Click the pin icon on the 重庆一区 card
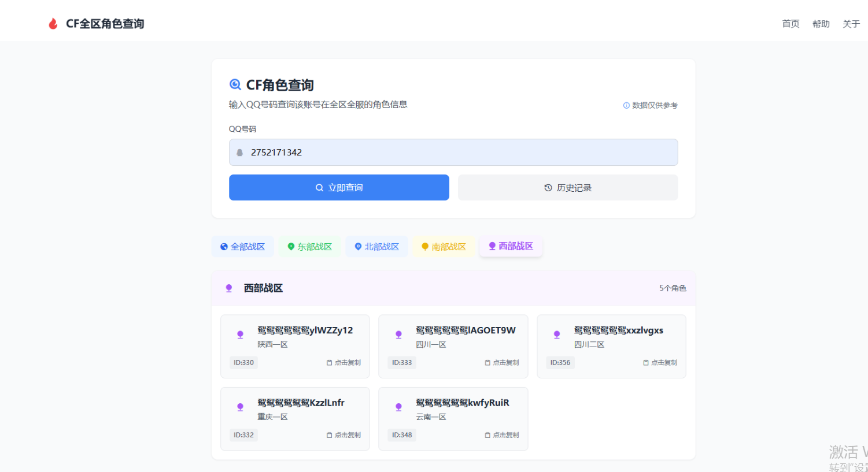 coord(240,407)
